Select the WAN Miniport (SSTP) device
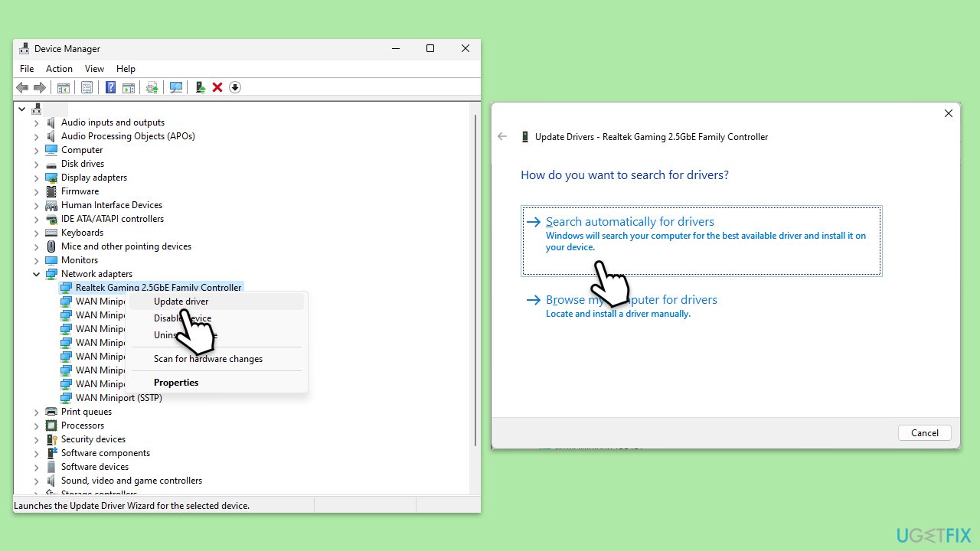The width and height of the screenshot is (980, 551). click(x=118, y=398)
